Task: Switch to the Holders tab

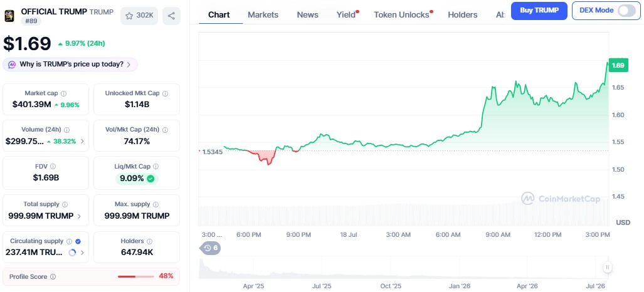Action: (x=463, y=15)
